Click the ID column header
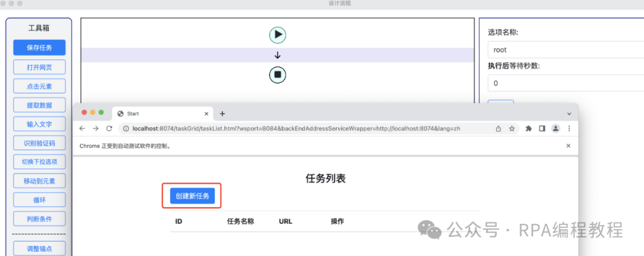644x256 pixels. 179,221
